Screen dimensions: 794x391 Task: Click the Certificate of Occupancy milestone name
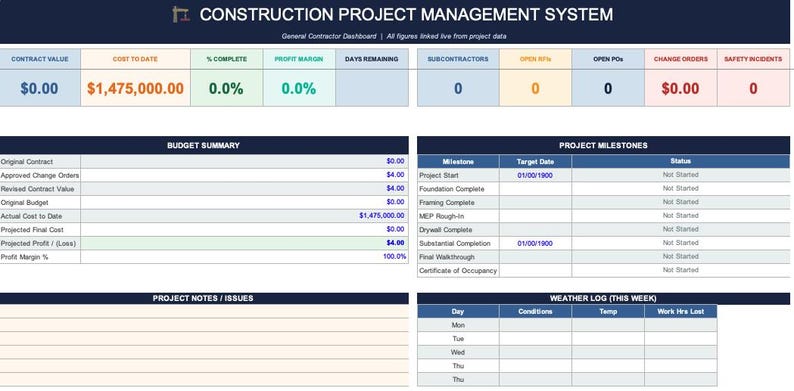[x=458, y=271]
